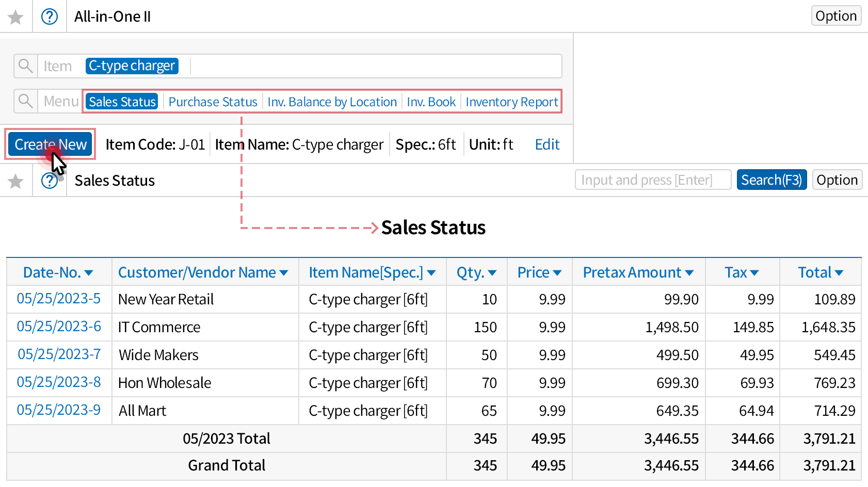Click the Menu search magnifier icon
The width and height of the screenshot is (868, 487).
pyautogui.click(x=25, y=101)
